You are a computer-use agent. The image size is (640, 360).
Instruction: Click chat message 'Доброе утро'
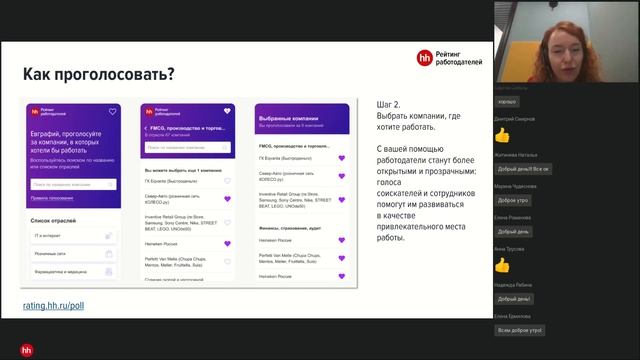pyautogui.click(x=513, y=200)
